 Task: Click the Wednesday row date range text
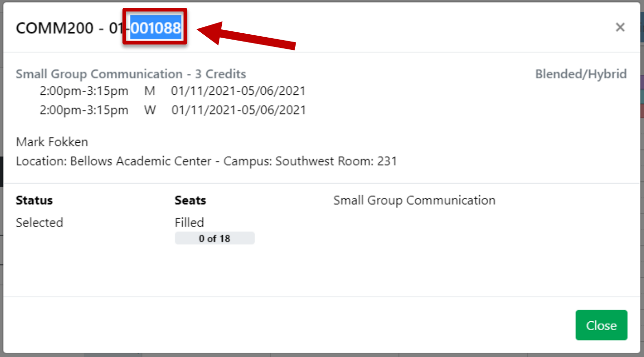pyautogui.click(x=238, y=110)
